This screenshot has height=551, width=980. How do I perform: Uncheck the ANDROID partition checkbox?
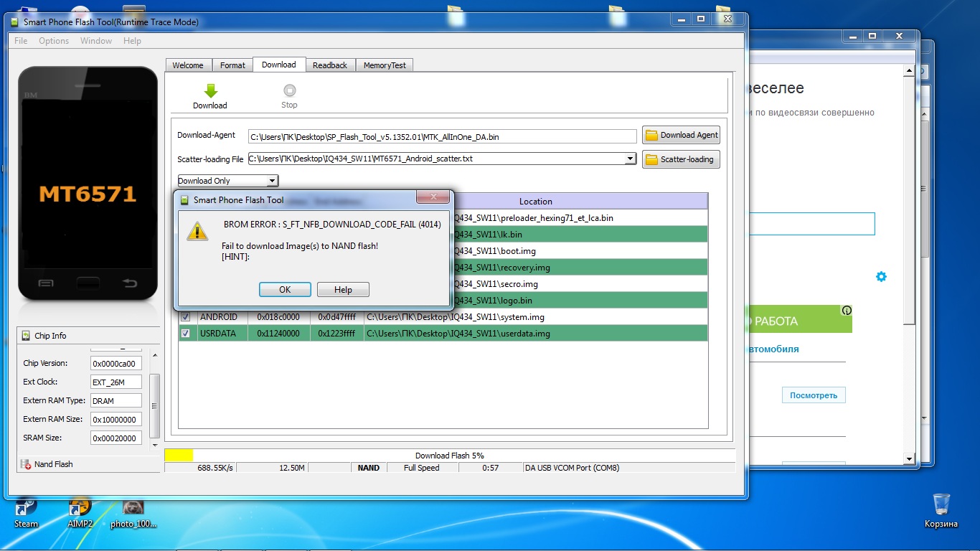186,317
